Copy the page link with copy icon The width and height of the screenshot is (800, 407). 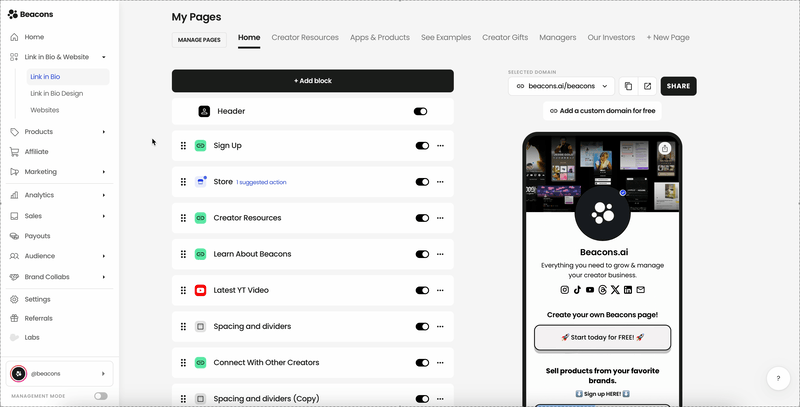629,86
